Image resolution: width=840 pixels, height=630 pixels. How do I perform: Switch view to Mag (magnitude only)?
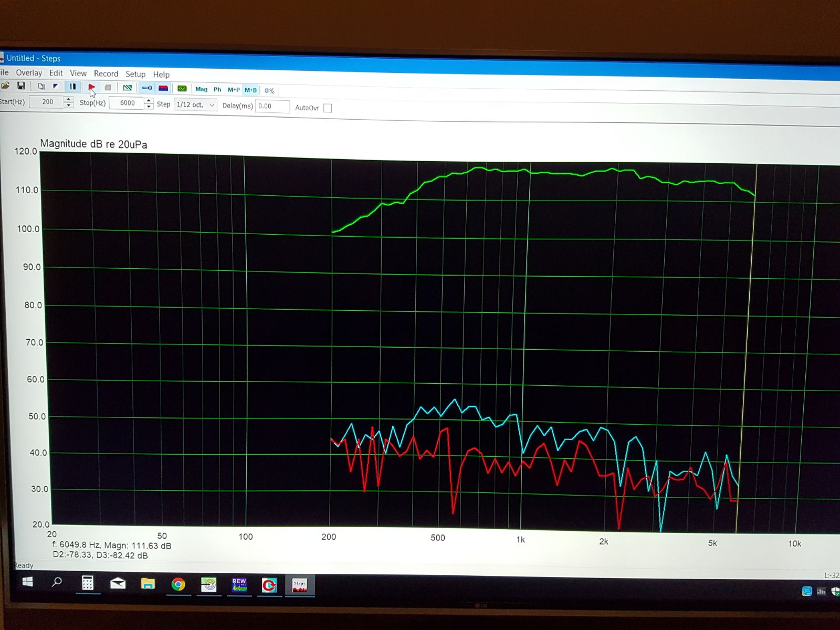(201, 89)
